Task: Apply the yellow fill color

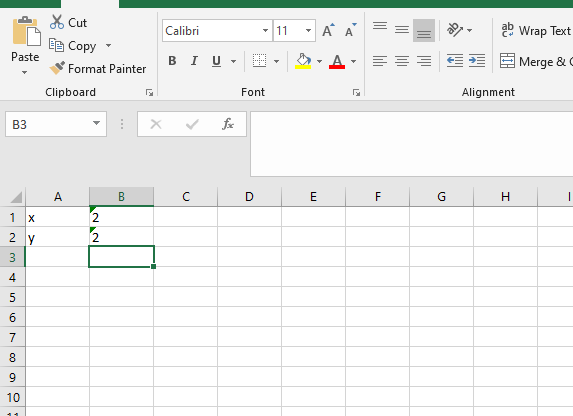Action: pos(303,61)
